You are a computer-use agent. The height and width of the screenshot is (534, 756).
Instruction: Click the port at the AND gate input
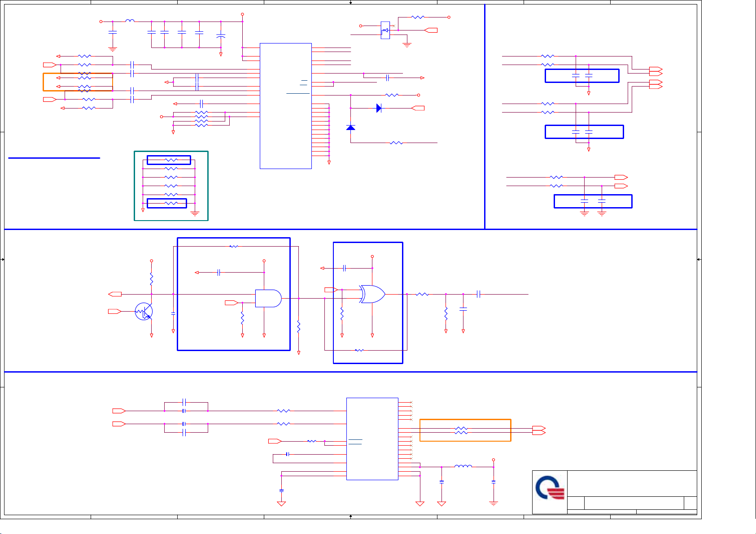pos(231,303)
